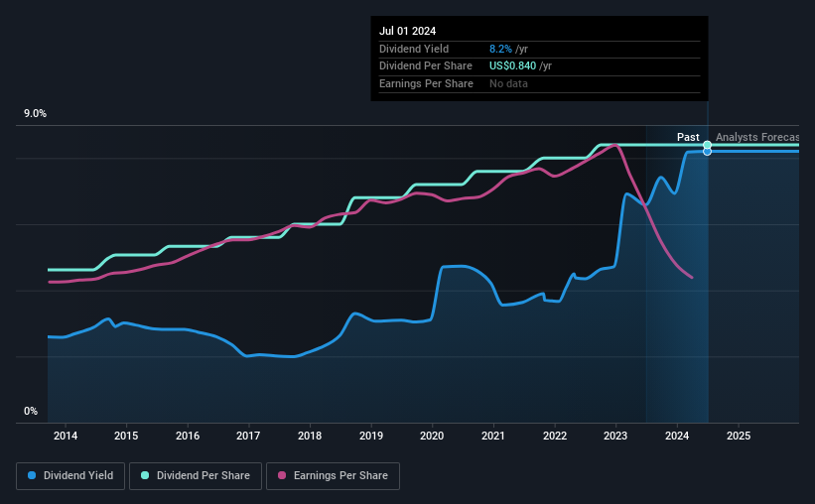Click the 2020 label on the x-axis
Screen dimensions: 815x504
(432, 436)
